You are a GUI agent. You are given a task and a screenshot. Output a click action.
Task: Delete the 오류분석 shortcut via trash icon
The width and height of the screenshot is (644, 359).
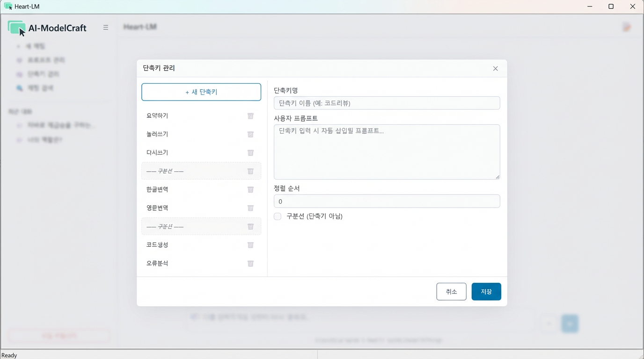point(250,263)
